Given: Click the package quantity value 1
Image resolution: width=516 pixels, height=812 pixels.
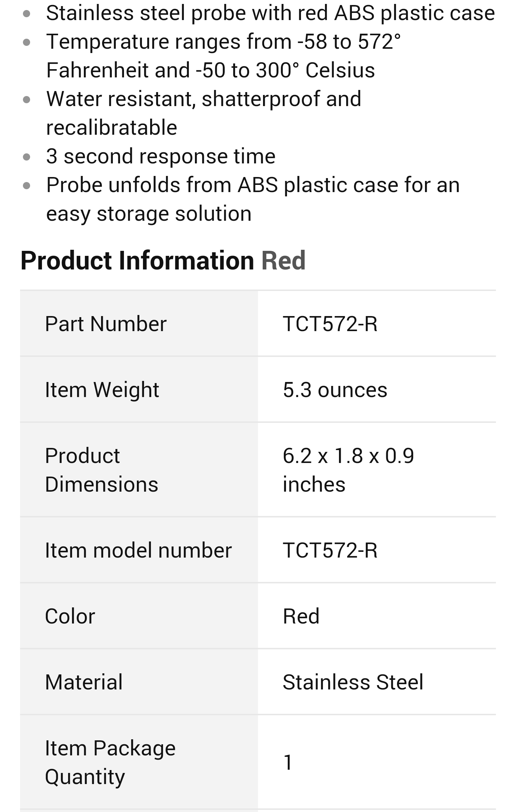Looking at the screenshot, I should (x=288, y=762).
